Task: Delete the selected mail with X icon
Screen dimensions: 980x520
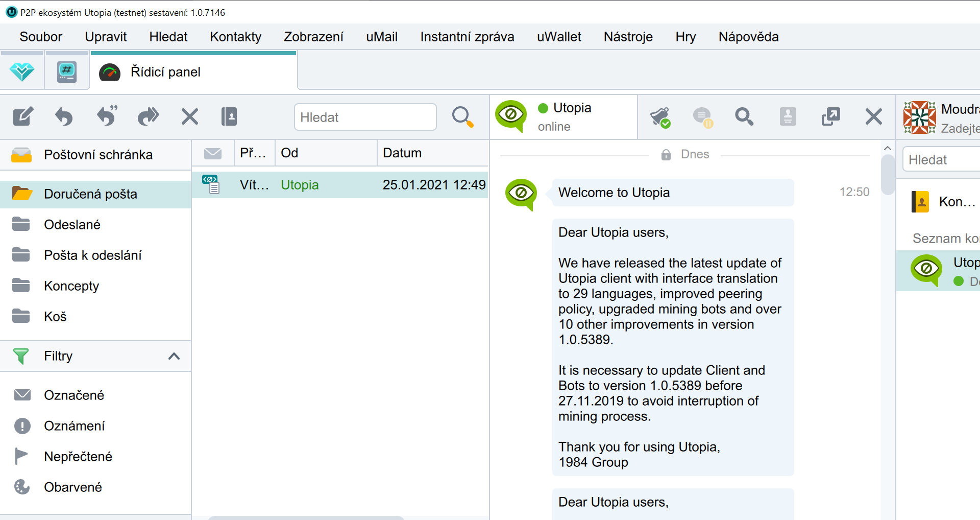Action: click(x=190, y=116)
